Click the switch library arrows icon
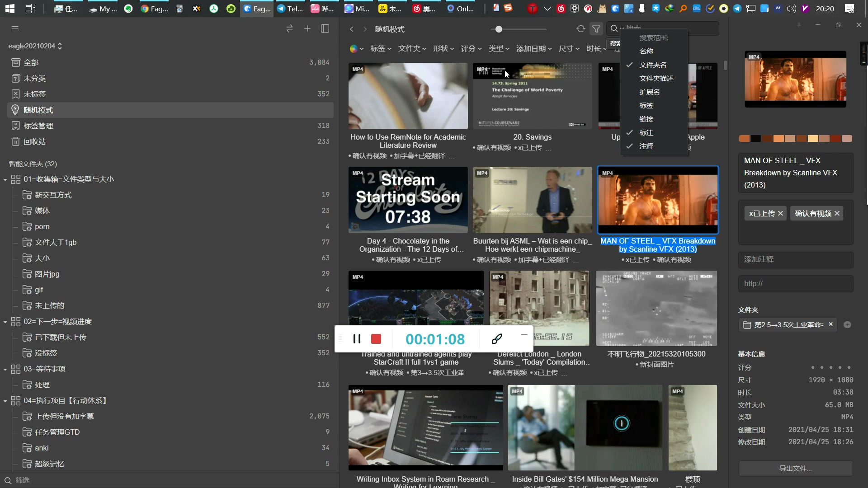Viewport: 868px width, 488px height. pos(289,28)
